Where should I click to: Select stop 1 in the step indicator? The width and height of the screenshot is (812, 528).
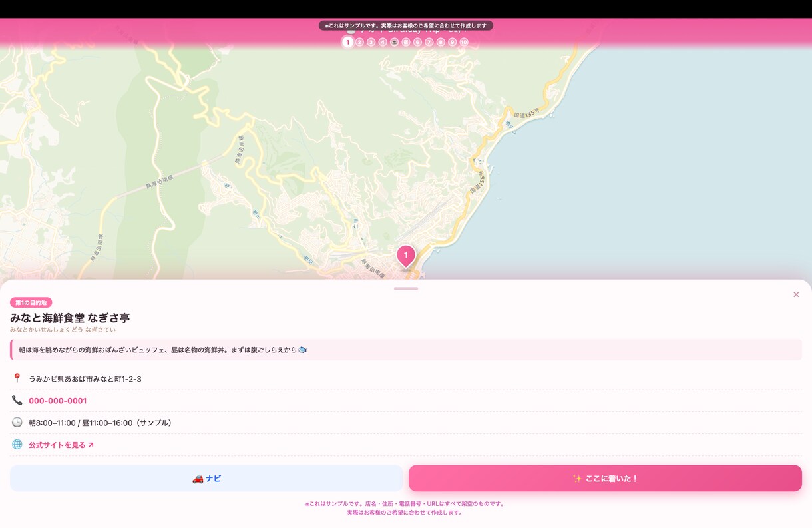347,42
